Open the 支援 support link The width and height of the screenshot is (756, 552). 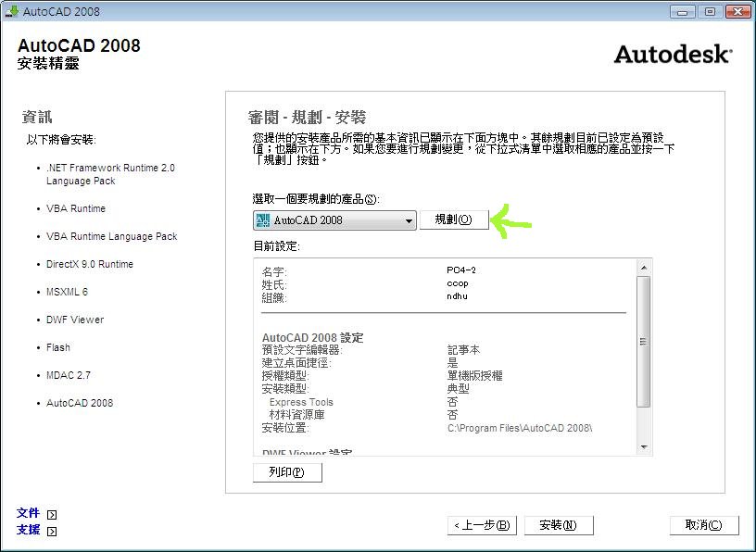(28, 530)
